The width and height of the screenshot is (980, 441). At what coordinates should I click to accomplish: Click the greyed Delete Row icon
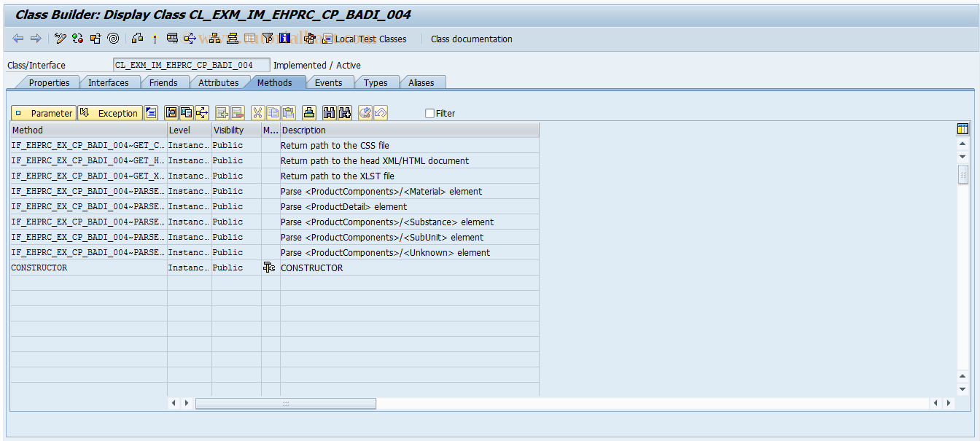coord(237,113)
